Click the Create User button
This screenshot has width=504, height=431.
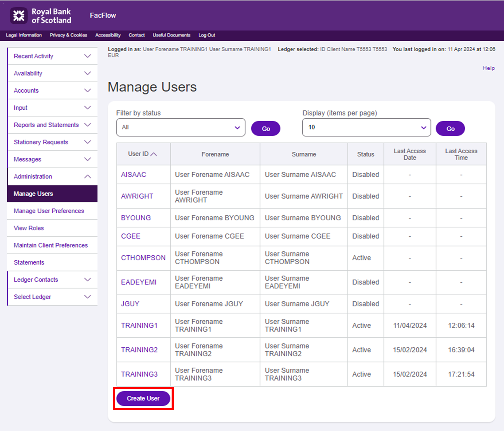143,398
